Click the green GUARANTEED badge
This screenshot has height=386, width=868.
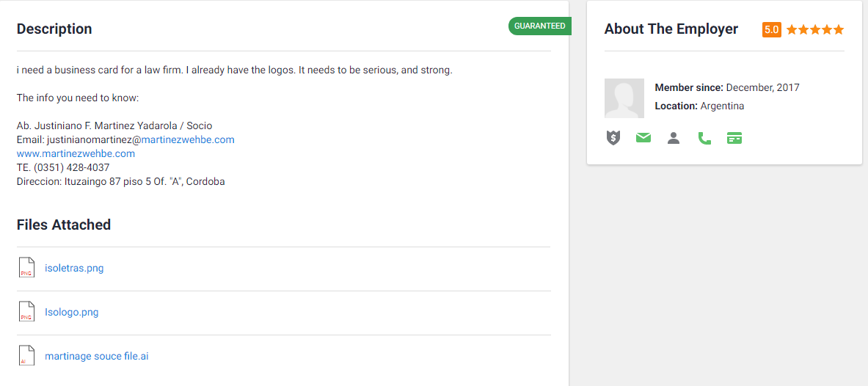point(539,26)
